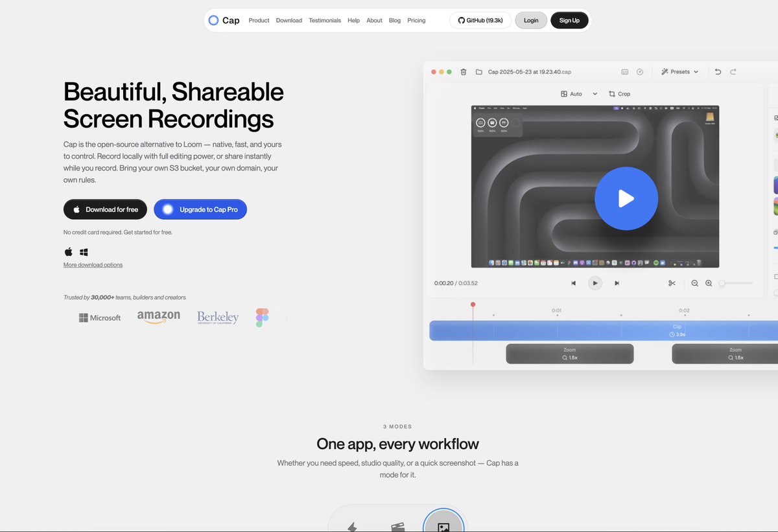Click the Microsoft logo
Image resolution: width=778 pixels, height=532 pixels.
click(100, 318)
